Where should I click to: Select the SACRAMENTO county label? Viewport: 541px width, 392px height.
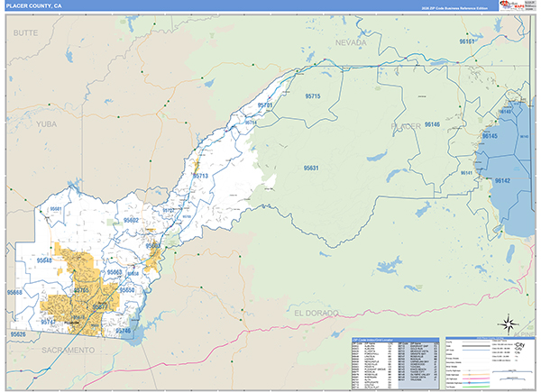[x=65, y=349]
